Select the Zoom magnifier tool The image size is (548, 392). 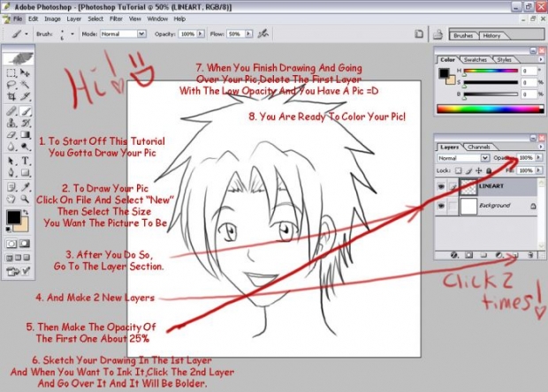(25, 200)
